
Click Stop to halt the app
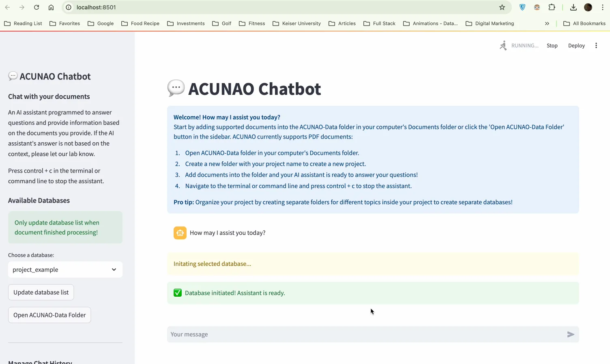tap(552, 45)
